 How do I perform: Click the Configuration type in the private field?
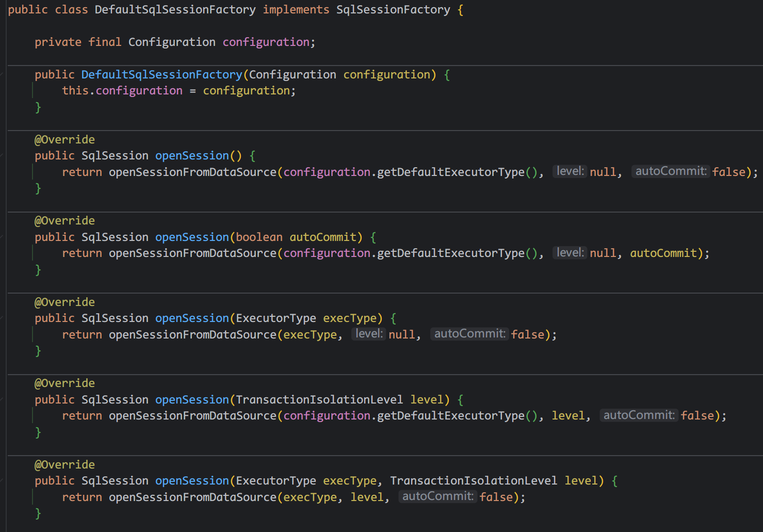pos(172,42)
